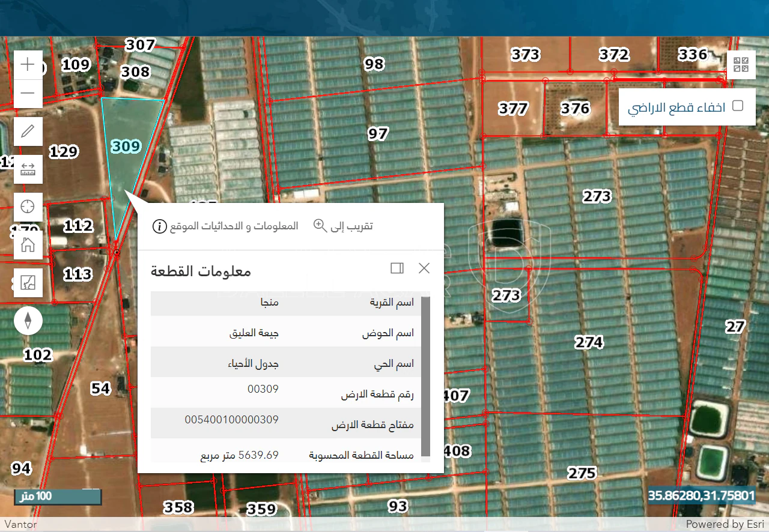Open the ruler measurement tool
769x532 pixels.
tap(28, 169)
